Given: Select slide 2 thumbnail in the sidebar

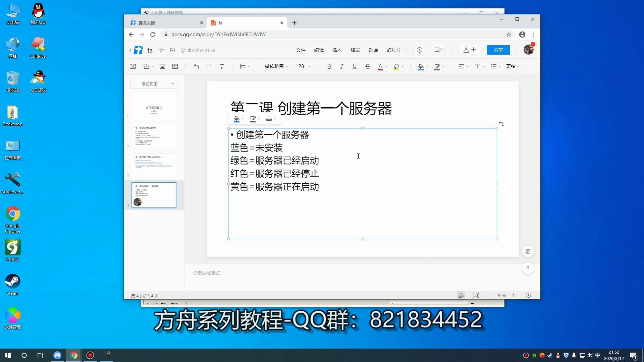Looking at the screenshot, I should 154,136.
